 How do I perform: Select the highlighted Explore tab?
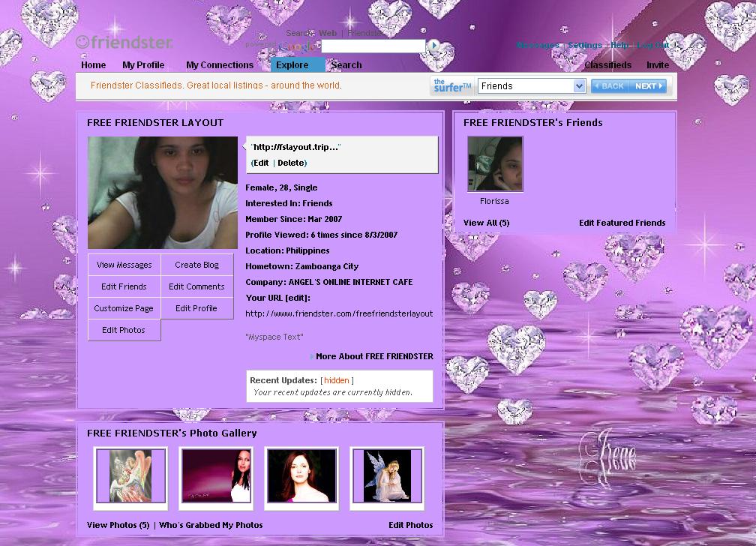(298, 65)
